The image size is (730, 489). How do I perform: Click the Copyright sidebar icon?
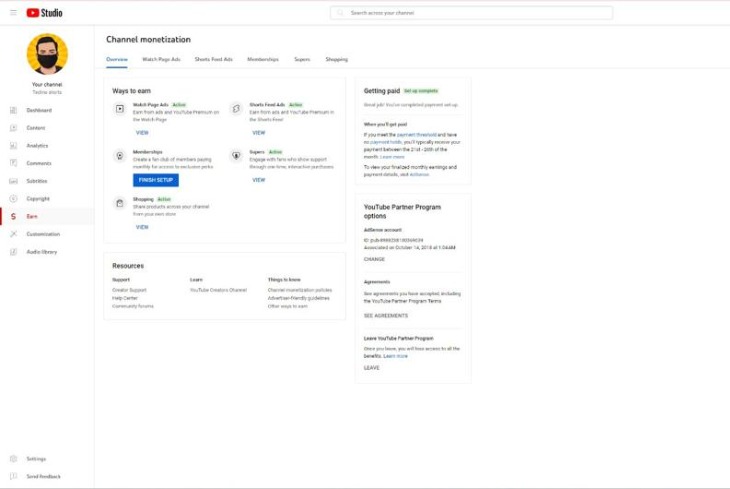14,198
